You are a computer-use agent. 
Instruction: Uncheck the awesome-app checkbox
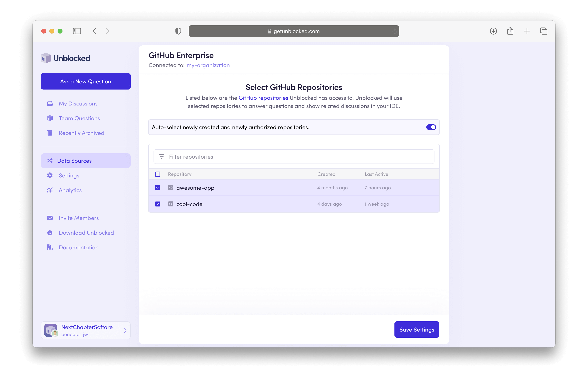point(157,187)
